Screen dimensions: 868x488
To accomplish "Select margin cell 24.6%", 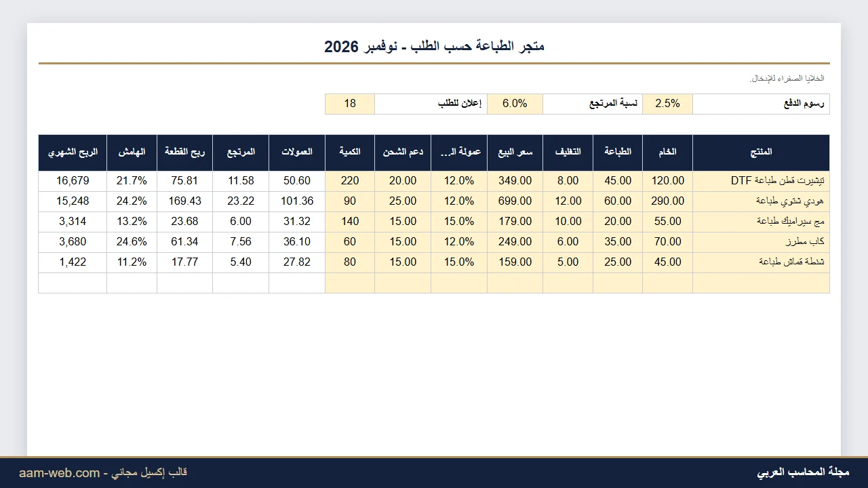I will point(132,242).
